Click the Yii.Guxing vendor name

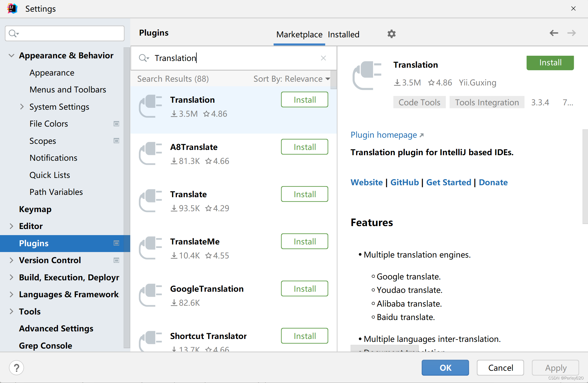[478, 83]
